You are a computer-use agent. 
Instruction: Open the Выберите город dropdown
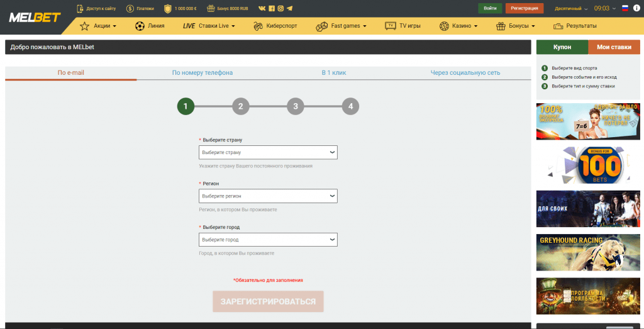pos(268,240)
